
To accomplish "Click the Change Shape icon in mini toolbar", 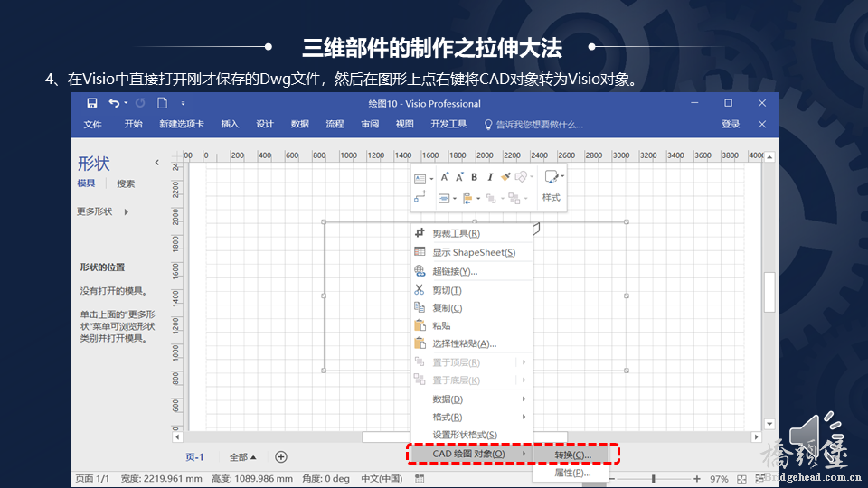I will (x=521, y=177).
